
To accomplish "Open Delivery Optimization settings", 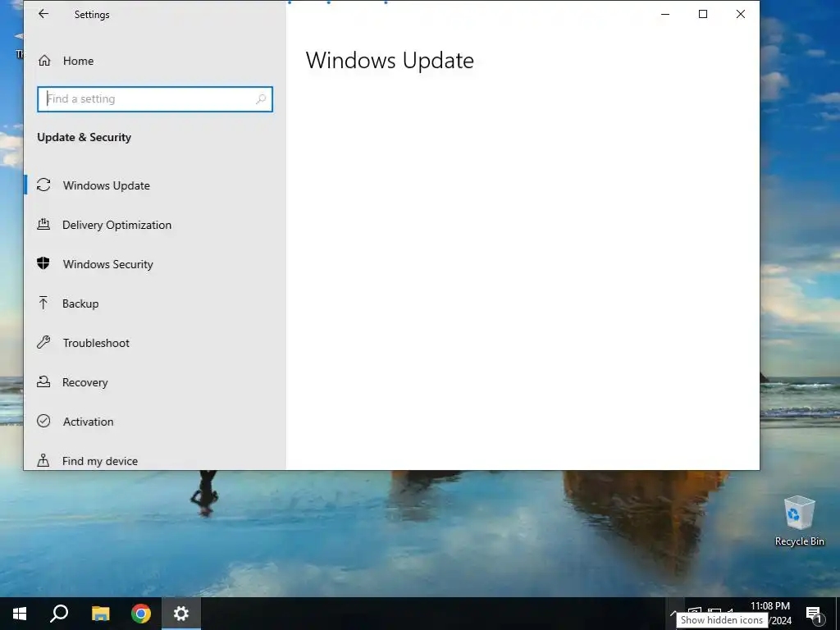I will click(155, 225).
